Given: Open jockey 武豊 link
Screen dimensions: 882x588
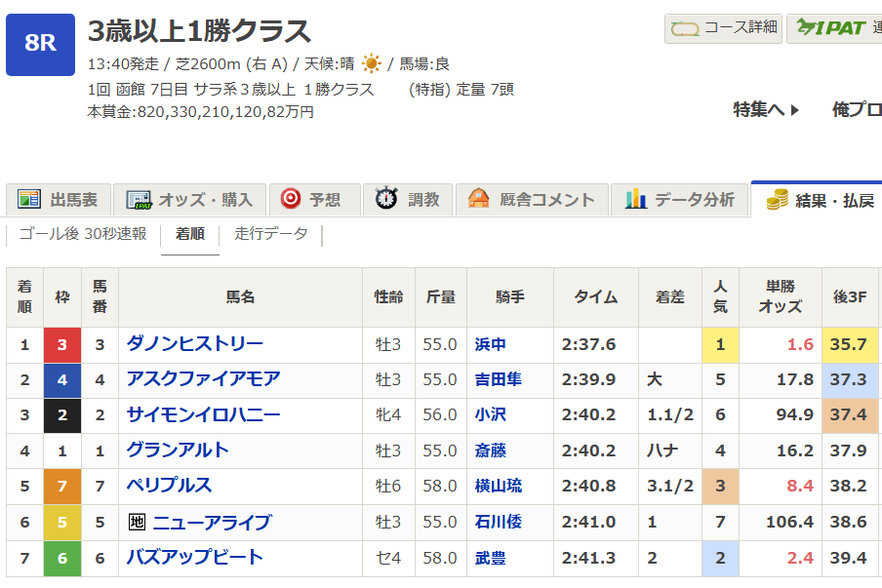Looking at the screenshot, I should coord(491,558).
